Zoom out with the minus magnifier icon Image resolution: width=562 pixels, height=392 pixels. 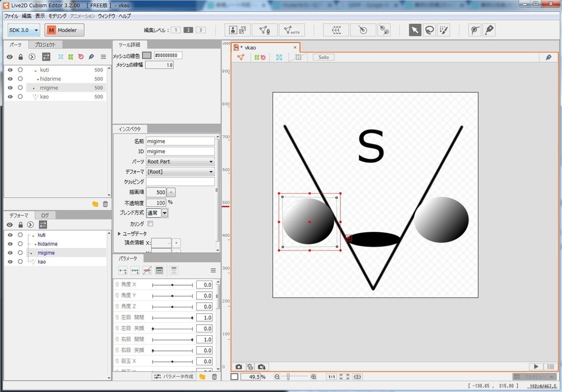[277, 377]
